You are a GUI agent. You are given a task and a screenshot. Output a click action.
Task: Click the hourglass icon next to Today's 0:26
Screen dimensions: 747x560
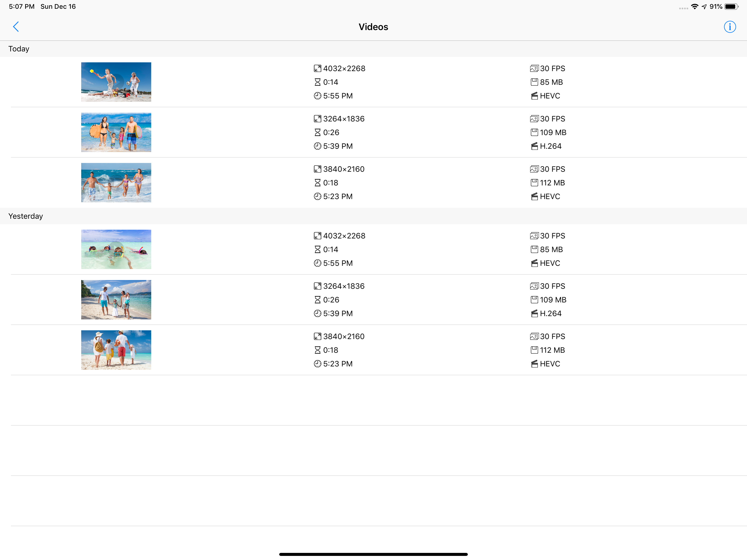click(x=317, y=132)
